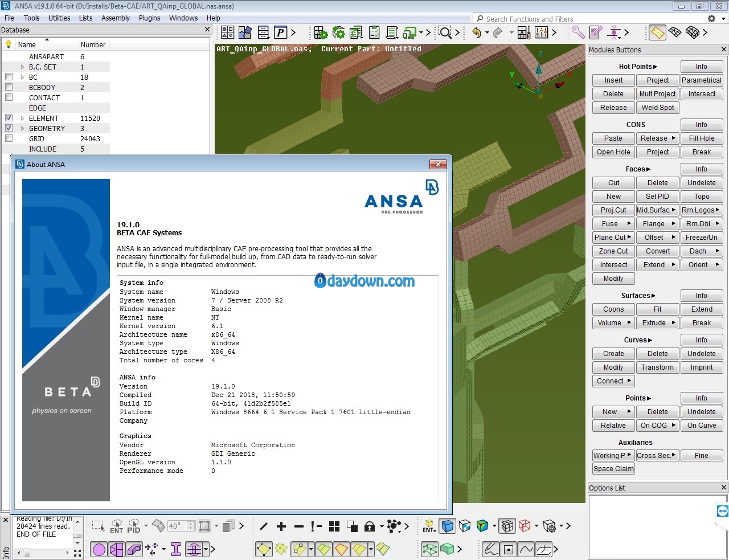Click the Weld Spot button

click(657, 108)
